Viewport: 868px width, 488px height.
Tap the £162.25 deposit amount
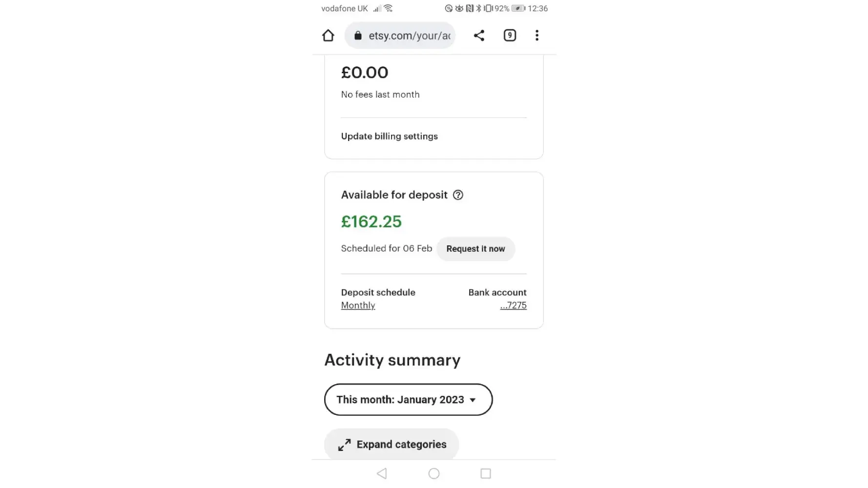click(x=371, y=222)
